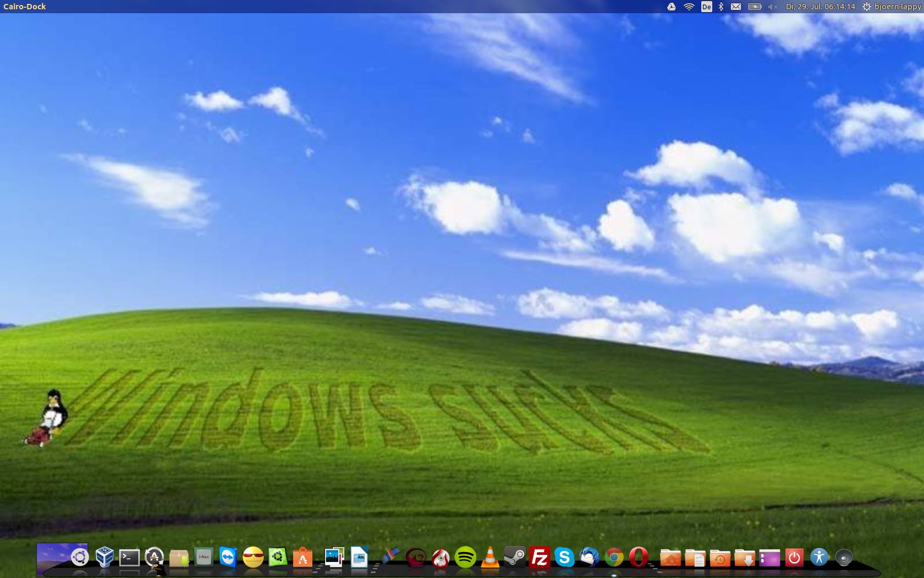Open the Home folder in the dock
This screenshot has width=924, height=578.
click(x=670, y=558)
